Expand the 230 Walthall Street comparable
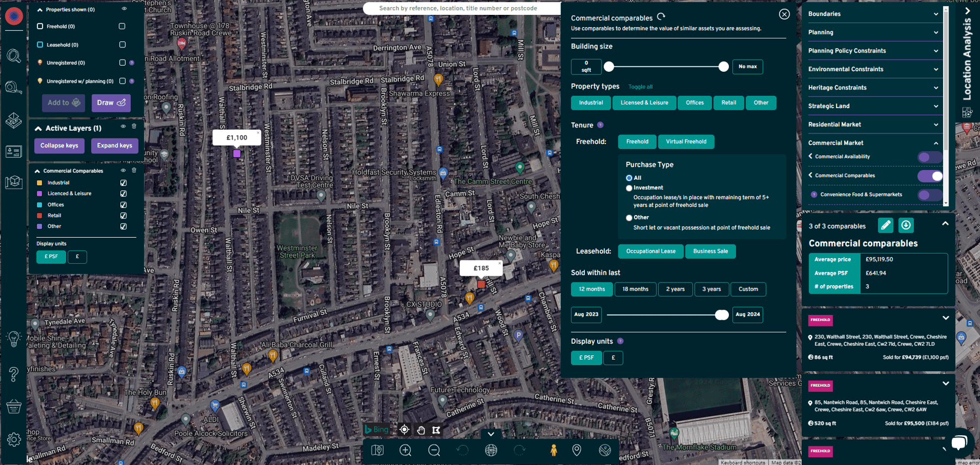This screenshot has height=465, width=980. 946,318
